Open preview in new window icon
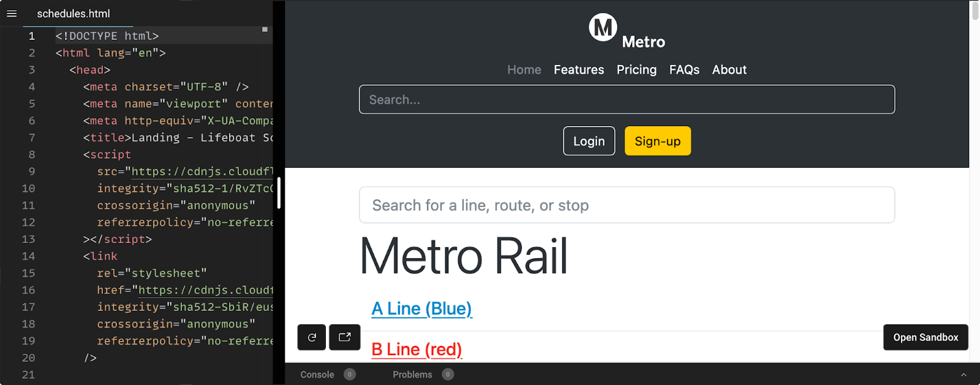Image resolution: width=980 pixels, height=385 pixels. click(345, 337)
